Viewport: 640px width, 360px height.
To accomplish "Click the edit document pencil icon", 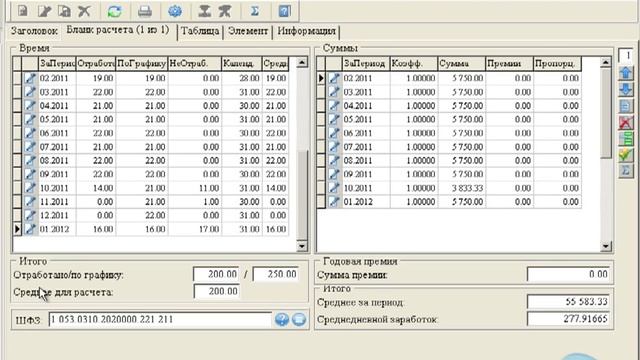I will click(x=44, y=11).
